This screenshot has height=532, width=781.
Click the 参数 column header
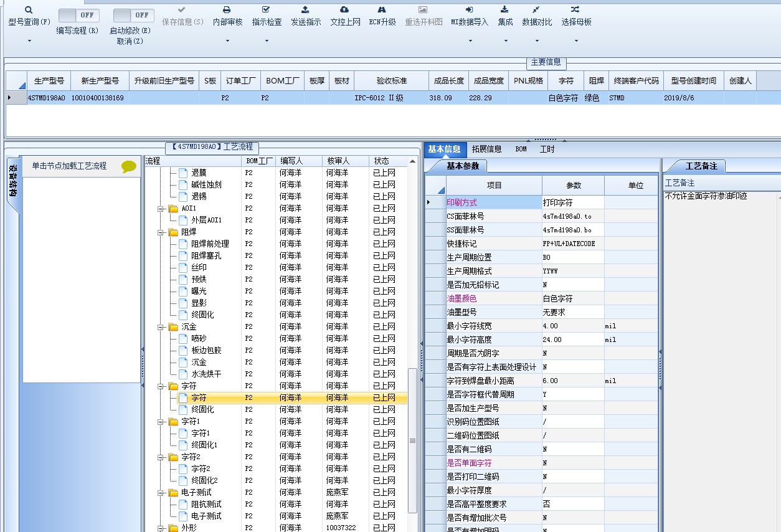click(x=573, y=185)
